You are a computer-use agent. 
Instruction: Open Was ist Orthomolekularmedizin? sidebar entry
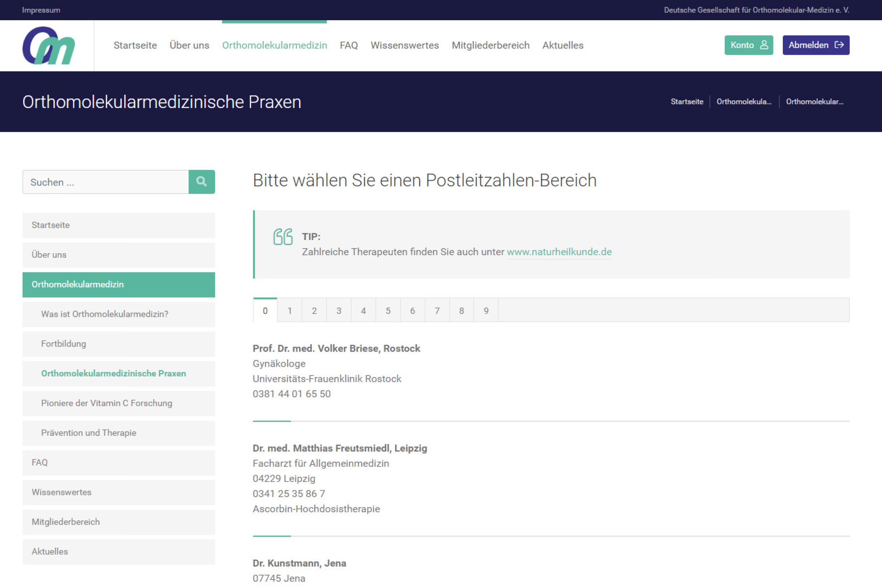click(x=105, y=314)
